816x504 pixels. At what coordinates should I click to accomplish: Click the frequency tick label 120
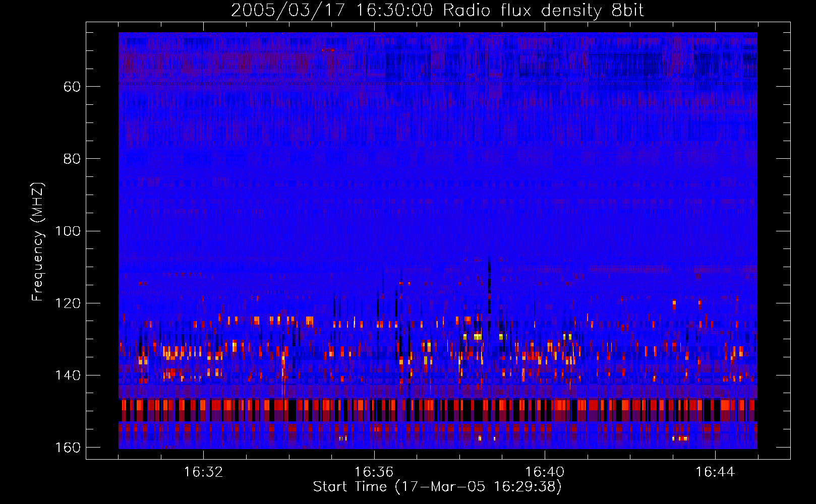click(68, 303)
